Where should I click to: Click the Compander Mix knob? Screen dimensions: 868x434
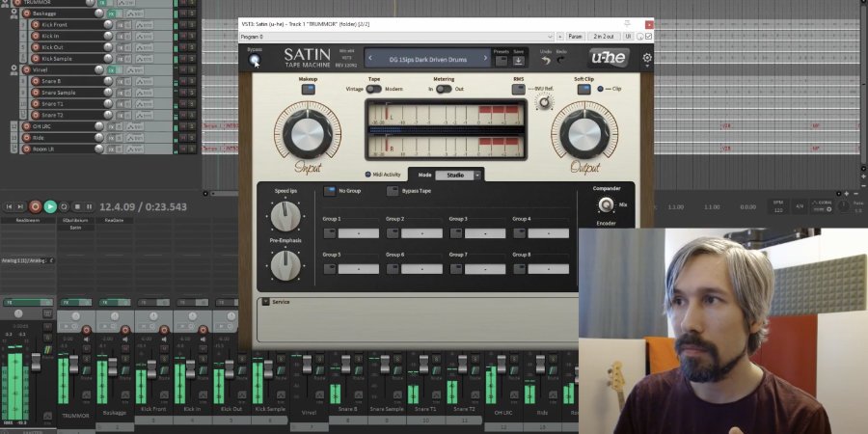point(607,204)
